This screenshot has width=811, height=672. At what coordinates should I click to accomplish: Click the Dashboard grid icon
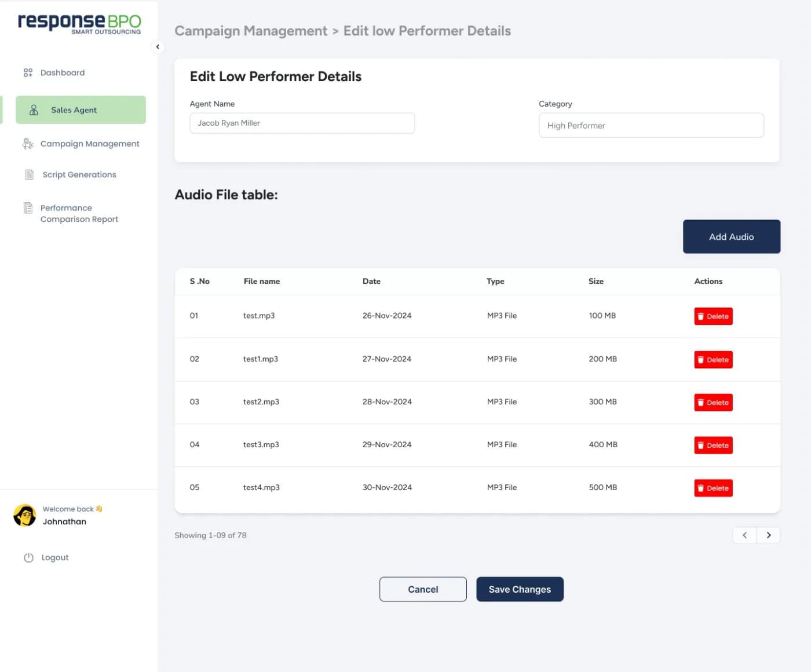point(28,72)
